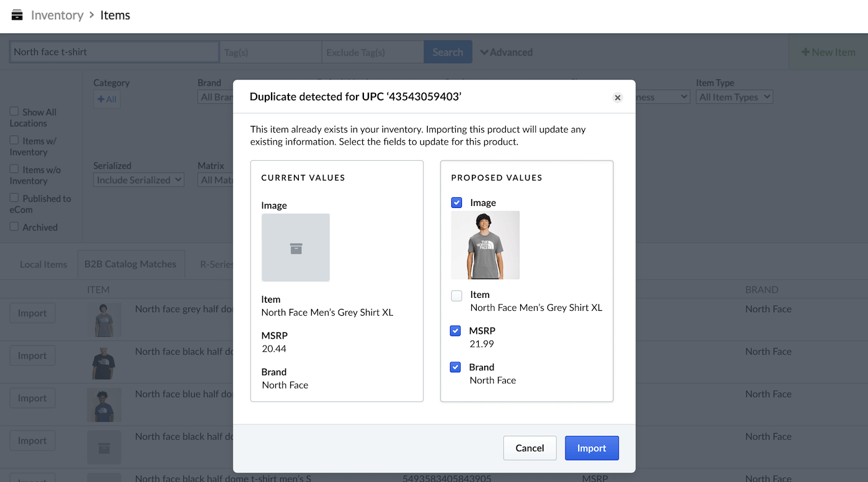Image resolution: width=868 pixels, height=482 pixels.
Task: Close the Duplicate detected dialog
Action: coord(617,97)
